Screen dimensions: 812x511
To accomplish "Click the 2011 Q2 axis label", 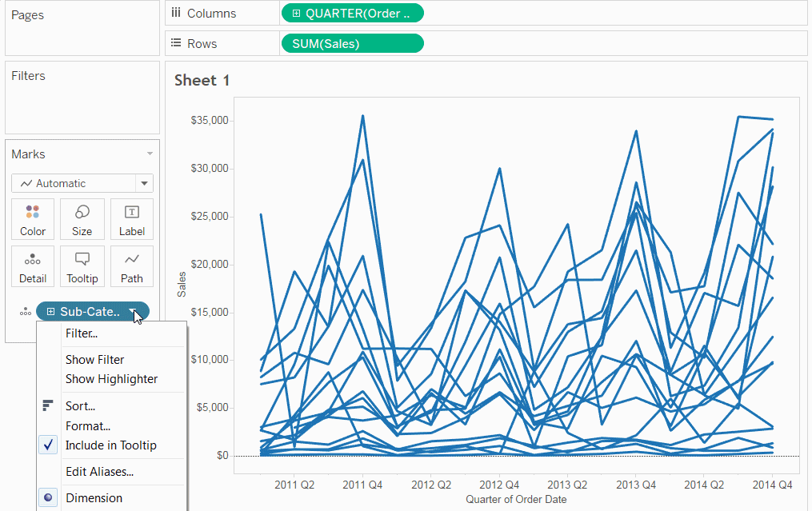I will pyautogui.click(x=294, y=485).
